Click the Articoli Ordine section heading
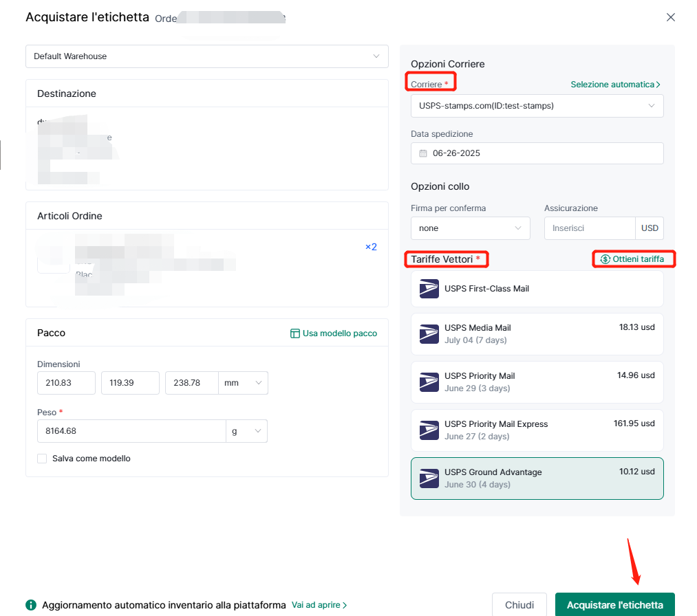Screen dimensions: 697x616 tap(69, 216)
